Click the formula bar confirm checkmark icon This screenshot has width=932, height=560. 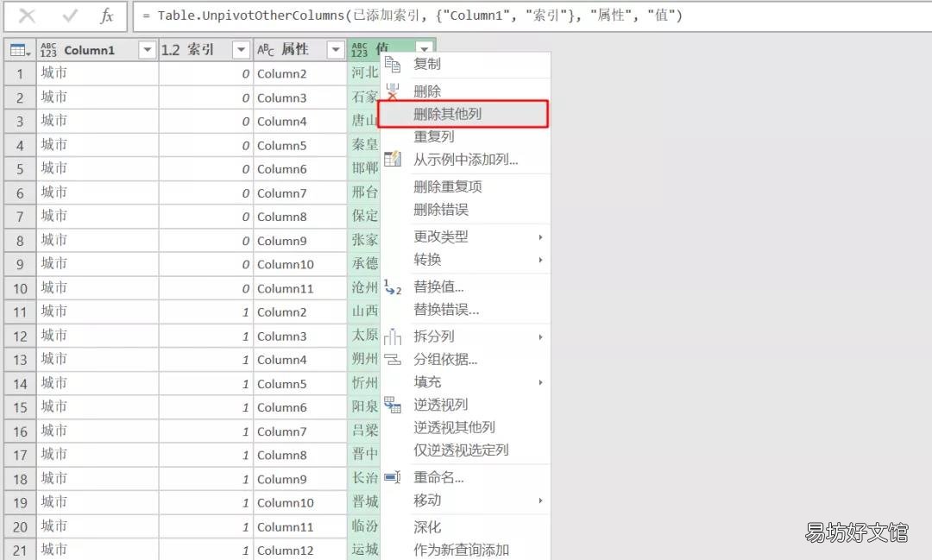coord(70,16)
